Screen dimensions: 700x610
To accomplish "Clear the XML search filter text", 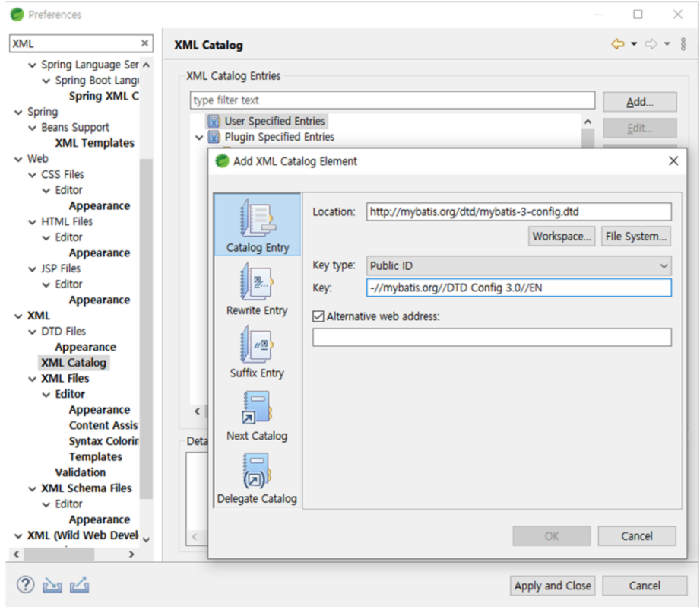I will pyautogui.click(x=144, y=43).
